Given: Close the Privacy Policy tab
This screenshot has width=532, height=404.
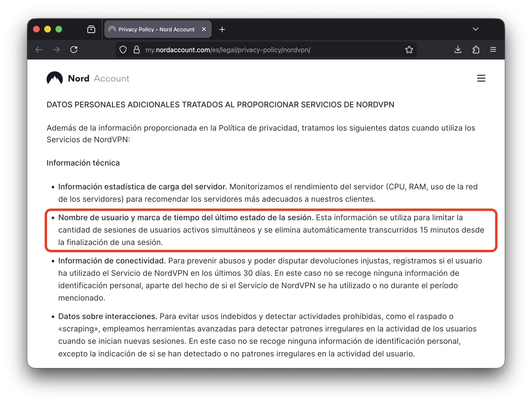Looking at the screenshot, I should tap(204, 29).
